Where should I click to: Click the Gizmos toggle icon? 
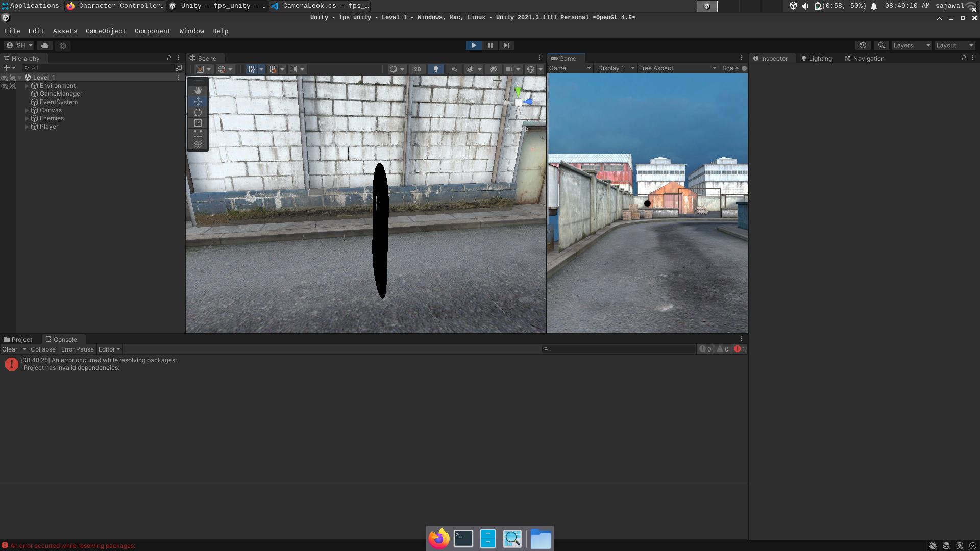(x=531, y=69)
